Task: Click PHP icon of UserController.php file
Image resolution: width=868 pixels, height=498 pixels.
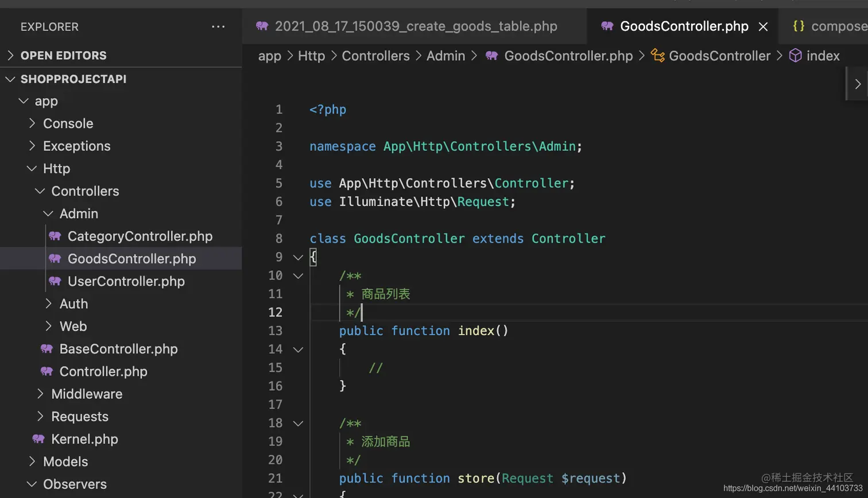Action: (x=55, y=281)
